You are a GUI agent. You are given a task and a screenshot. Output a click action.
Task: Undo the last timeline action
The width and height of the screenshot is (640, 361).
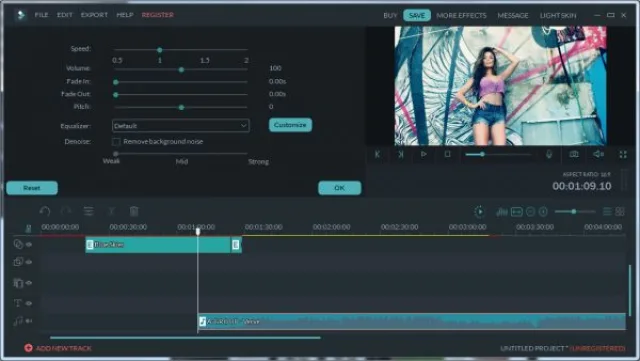[x=45, y=211]
